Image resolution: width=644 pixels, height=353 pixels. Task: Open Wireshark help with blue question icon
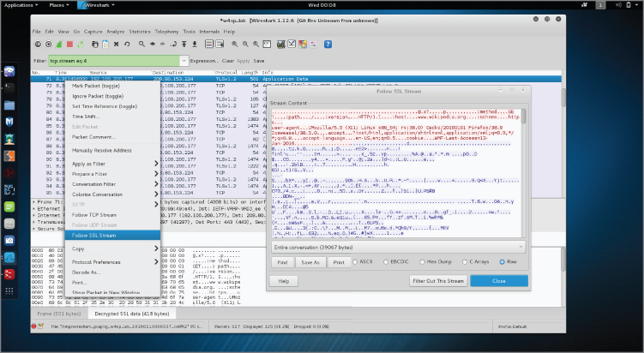click(x=328, y=45)
